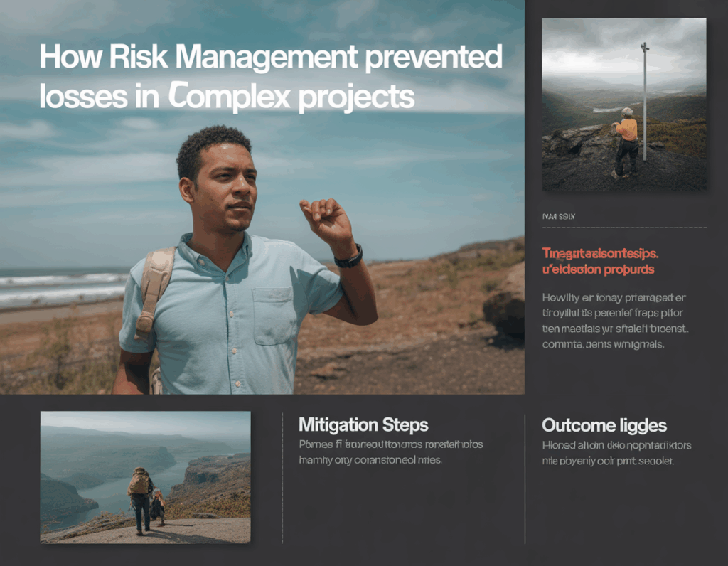The height and width of the screenshot is (566, 728).
Task: Click the Mitigation Steps heading
Action: [x=363, y=425]
